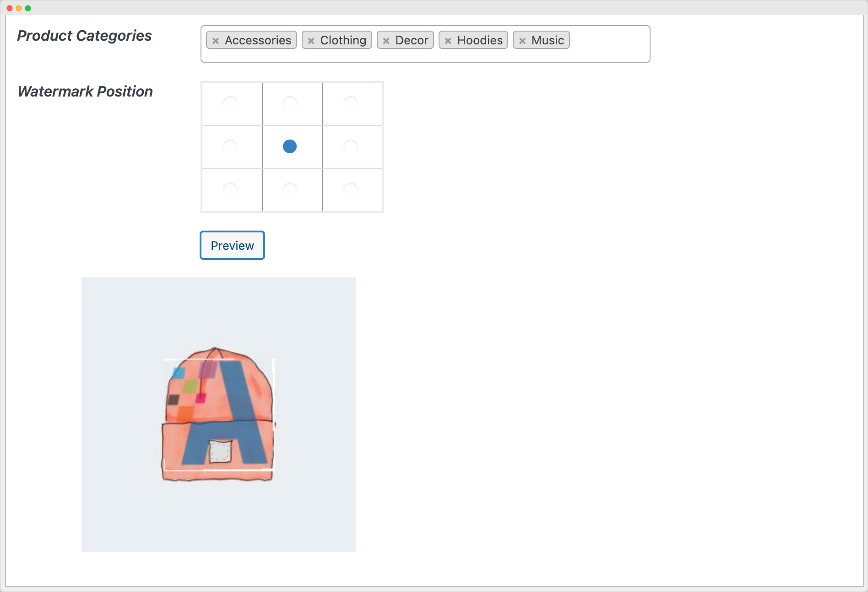The height and width of the screenshot is (592, 868).
Task: Click the yellow minimize traffic light
Action: pos(19,8)
